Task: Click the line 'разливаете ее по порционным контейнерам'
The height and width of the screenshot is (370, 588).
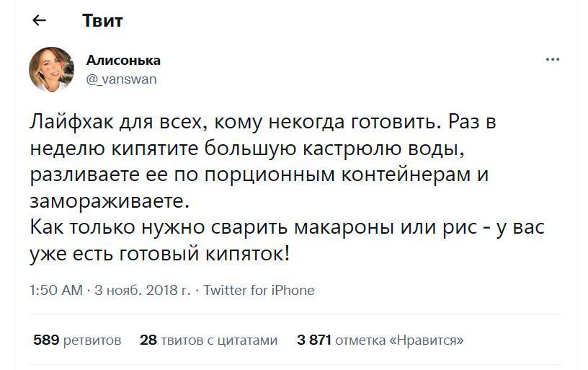Action: (x=259, y=175)
